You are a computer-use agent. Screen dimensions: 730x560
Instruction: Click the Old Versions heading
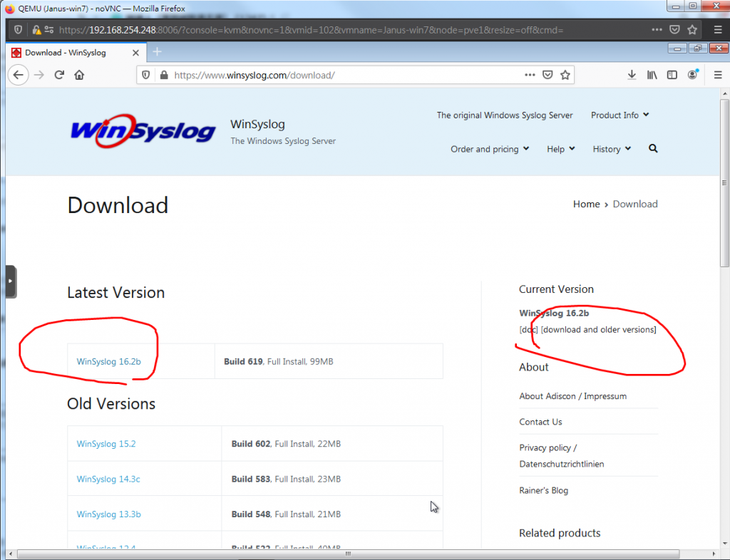tap(111, 404)
